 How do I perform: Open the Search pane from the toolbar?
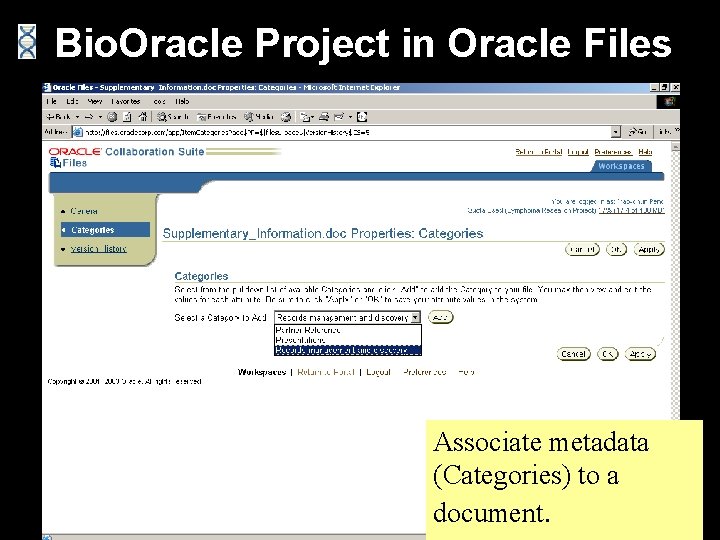(173, 117)
